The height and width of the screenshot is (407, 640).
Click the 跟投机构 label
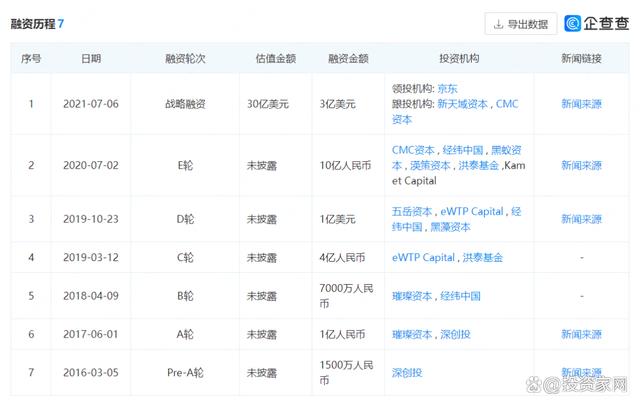(413, 104)
